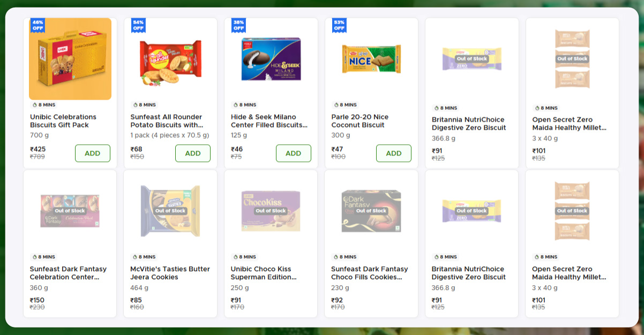The image size is (644, 335).
Task: Add Parle 20-20 Nice Coconut Biscuit
Action: tap(393, 153)
